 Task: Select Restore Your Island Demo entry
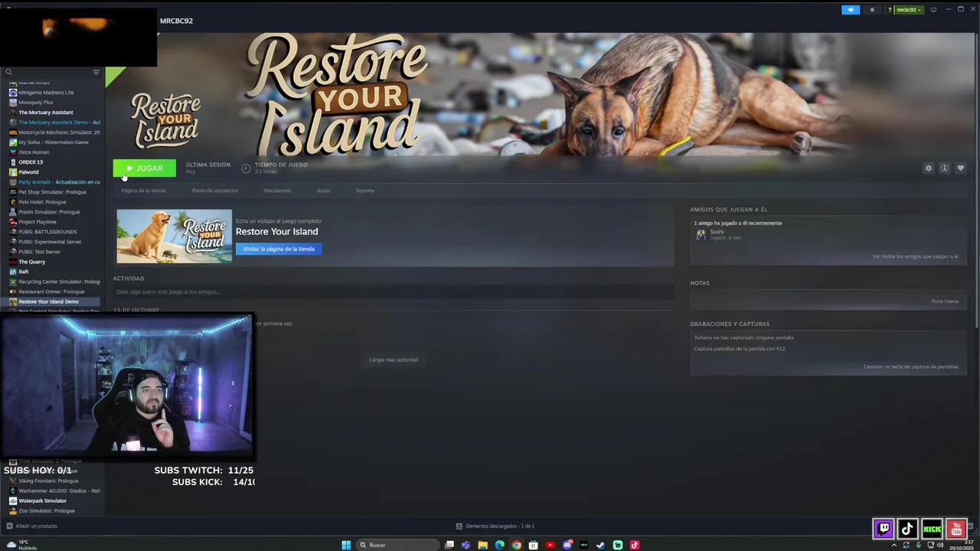click(x=50, y=302)
